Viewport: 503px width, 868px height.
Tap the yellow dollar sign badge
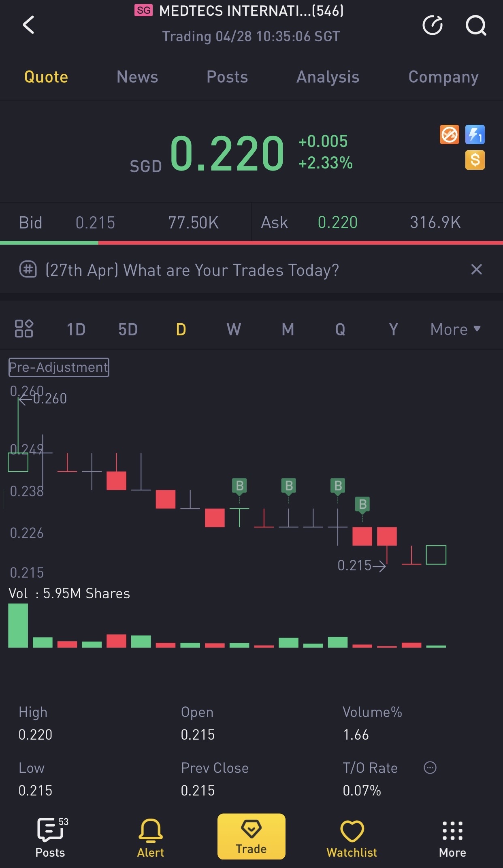(475, 160)
